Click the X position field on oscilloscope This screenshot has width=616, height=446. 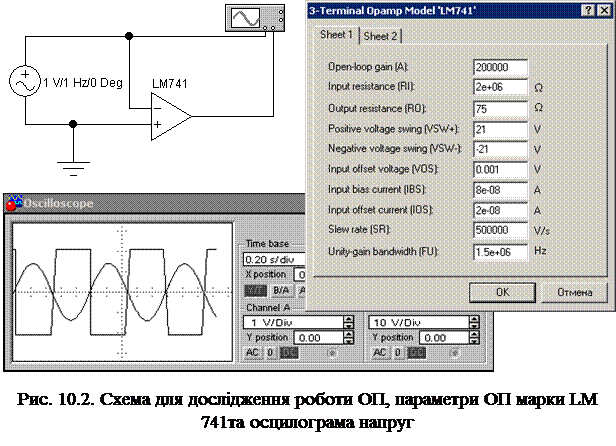300,275
